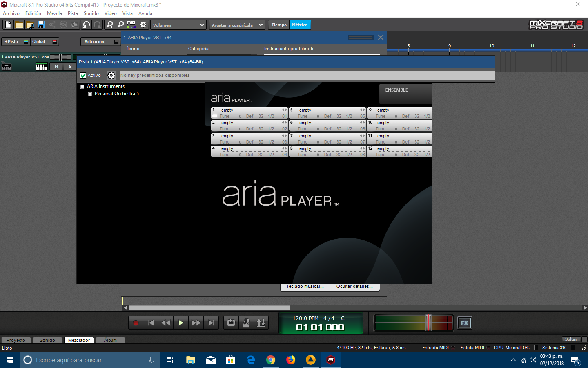The width and height of the screenshot is (588, 368).
Task: Switch the timeline to Métrica mode
Action: [x=300, y=25]
